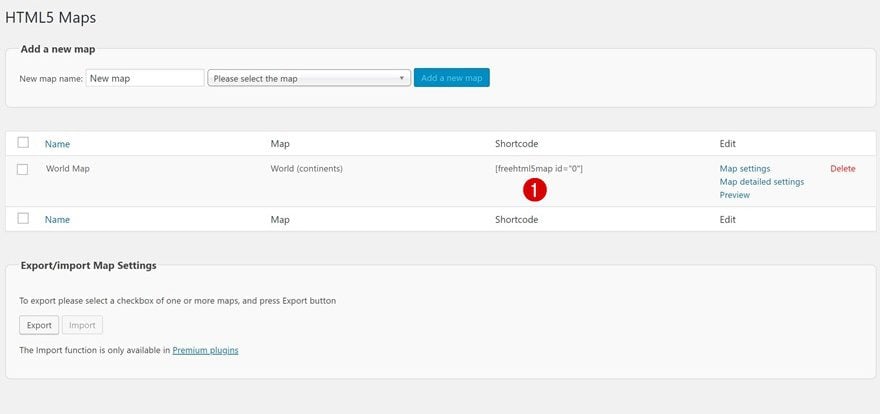Viewport: 880px width, 414px height.
Task: Follow the Premium plugins link
Action: [x=205, y=350]
